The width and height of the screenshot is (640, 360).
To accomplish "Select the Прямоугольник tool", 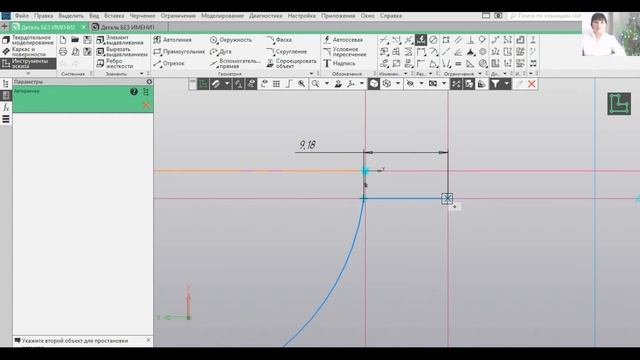I will click(x=179, y=52).
